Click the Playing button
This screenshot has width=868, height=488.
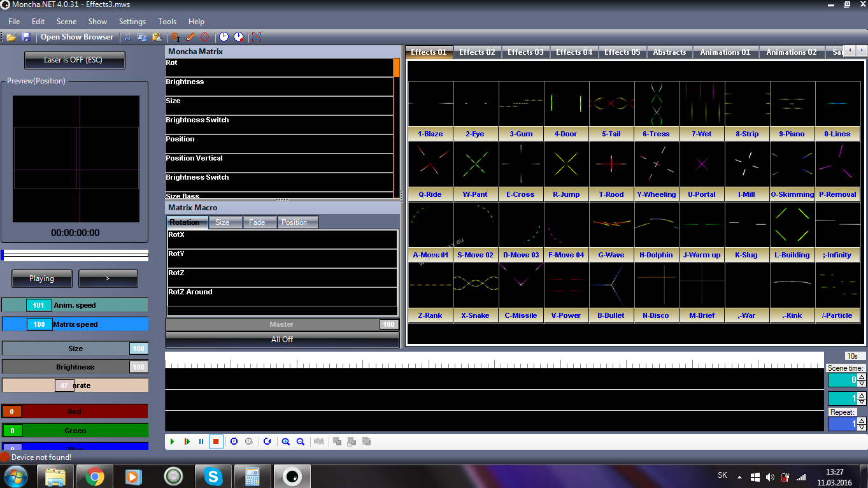[x=41, y=278]
